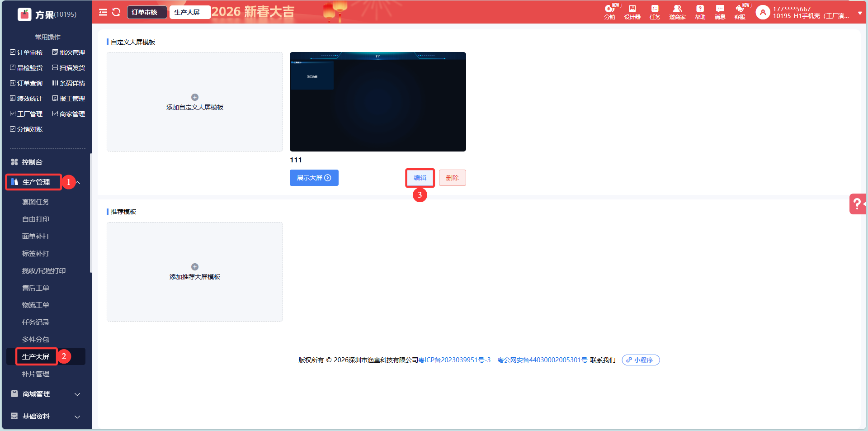Open the 任务 tasks icon
Screen dimensions: 868x431
point(655,12)
